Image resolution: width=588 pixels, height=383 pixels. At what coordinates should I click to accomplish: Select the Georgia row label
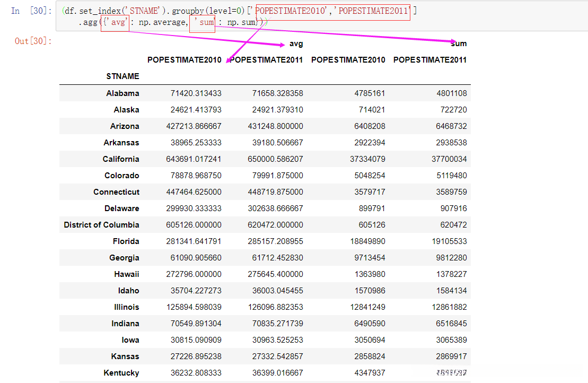click(124, 258)
